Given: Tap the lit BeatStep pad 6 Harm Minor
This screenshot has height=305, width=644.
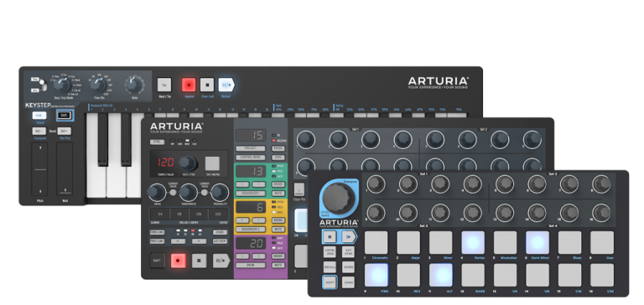Looking at the screenshot, I should point(538,243).
